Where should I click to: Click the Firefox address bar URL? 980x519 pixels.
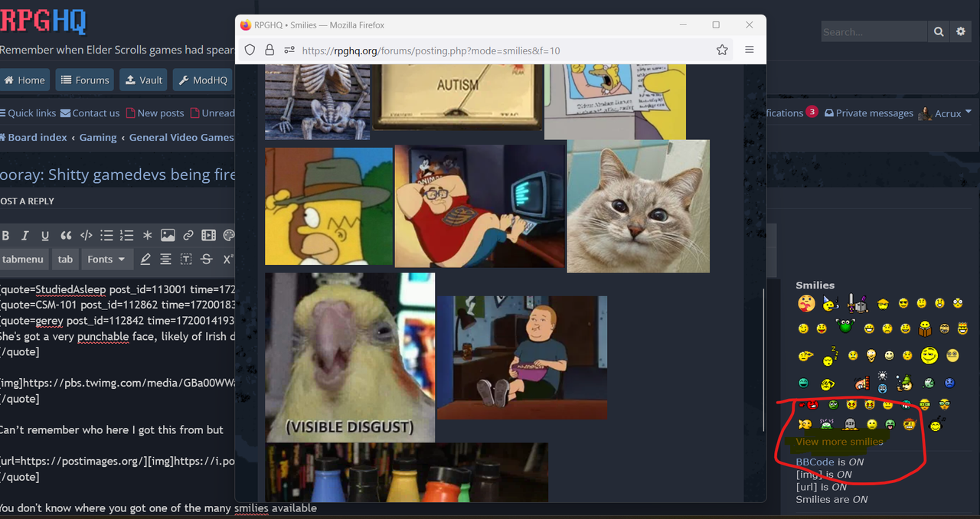click(431, 51)
